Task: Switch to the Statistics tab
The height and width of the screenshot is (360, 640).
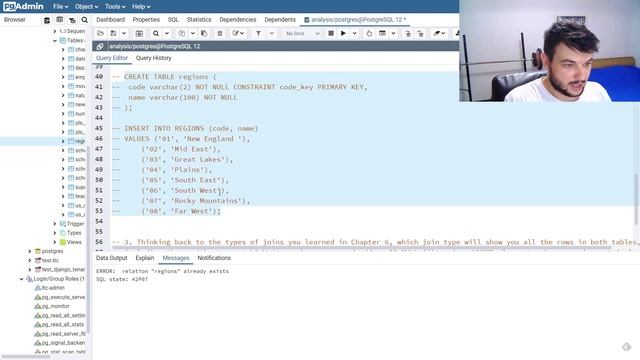Action: pyautogui.click(x=199, y=20)
